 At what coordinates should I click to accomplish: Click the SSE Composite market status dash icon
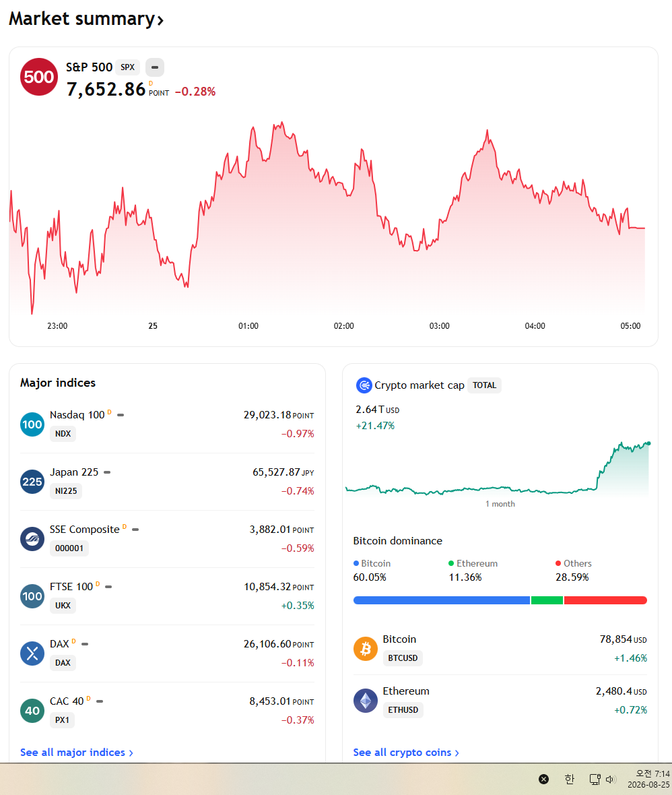[135, 530]
